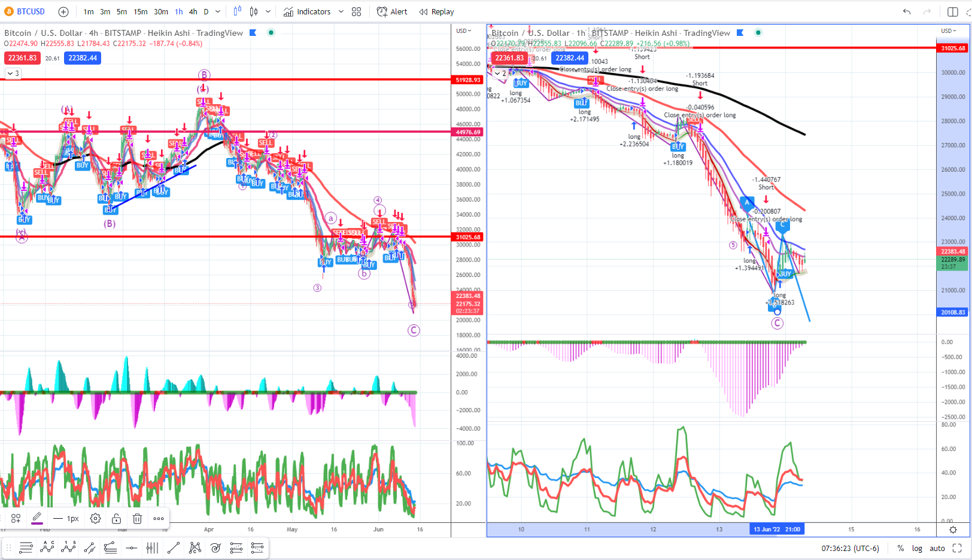Screen dimensions: 972x560
Task: Open drawing templates icon in floating toolbar
Action: (16, 519)
